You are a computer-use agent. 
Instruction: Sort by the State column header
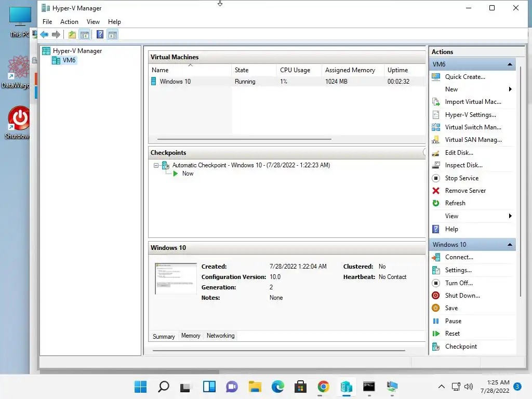(x=254, y=70)
